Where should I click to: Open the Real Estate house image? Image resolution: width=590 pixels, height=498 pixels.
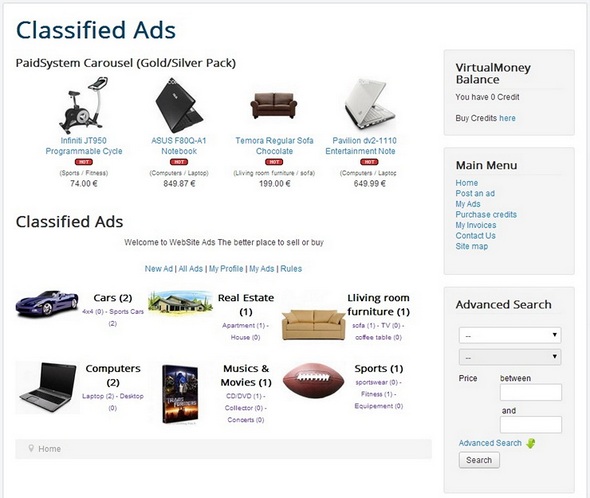[180, 301]
